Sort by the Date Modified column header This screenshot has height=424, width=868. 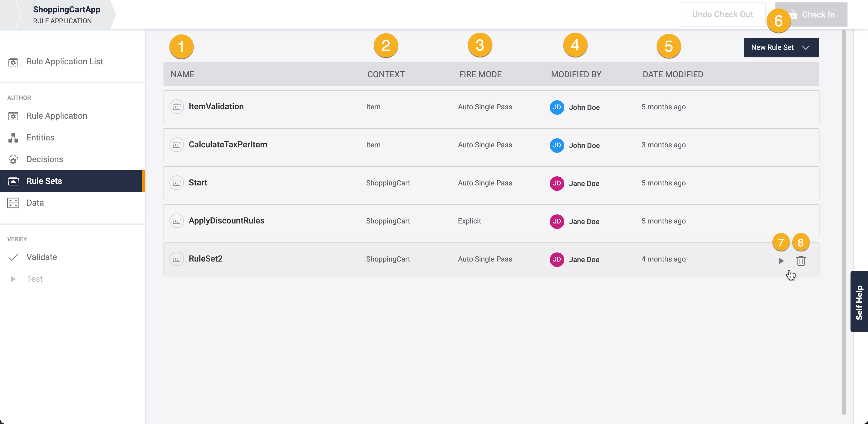click(x=673, y=74)
